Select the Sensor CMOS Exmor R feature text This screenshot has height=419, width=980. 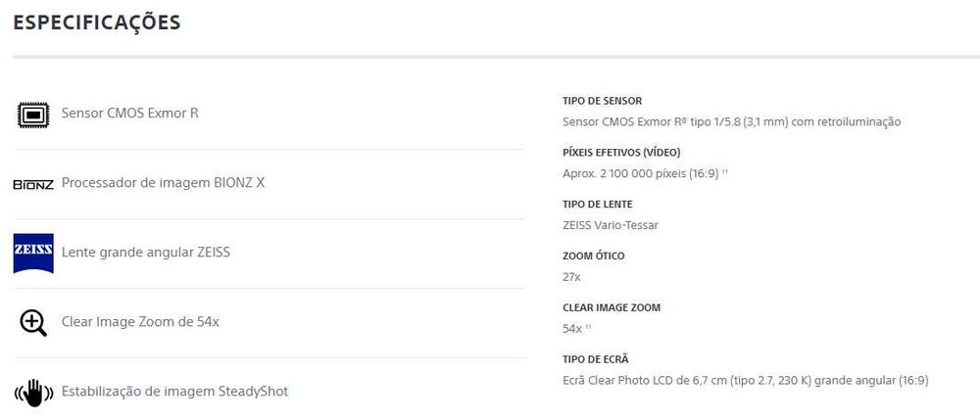click(129, 113)
